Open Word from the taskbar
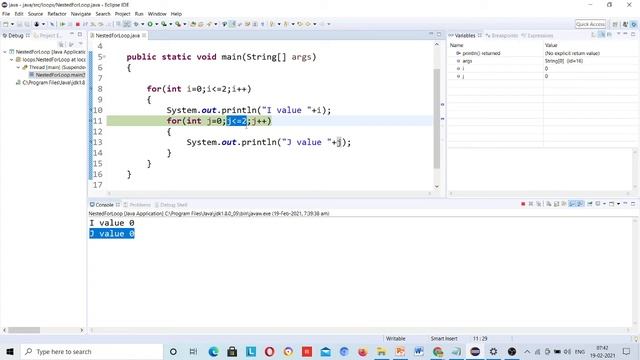 pyautogui.click(x=419, y=351)
